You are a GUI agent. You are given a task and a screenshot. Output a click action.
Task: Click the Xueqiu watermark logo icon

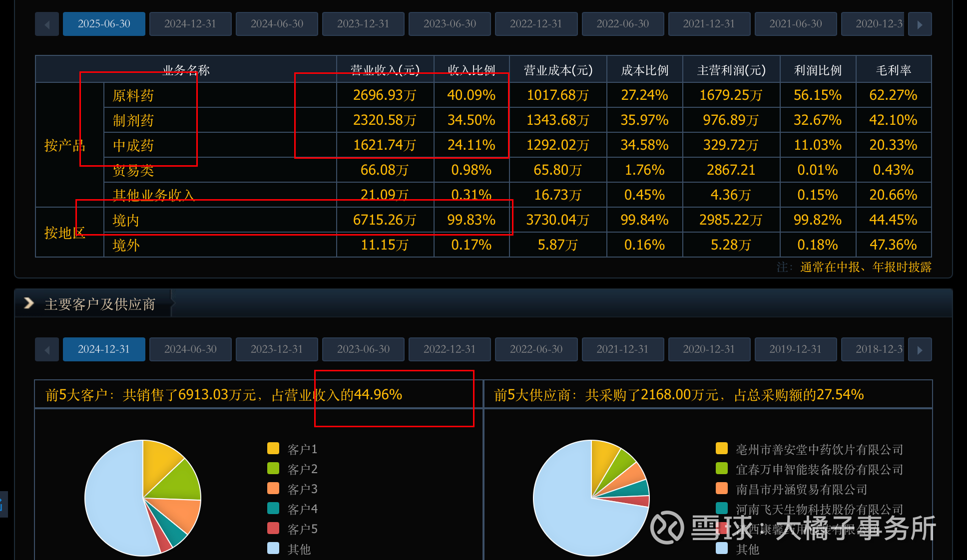(667, 527)
